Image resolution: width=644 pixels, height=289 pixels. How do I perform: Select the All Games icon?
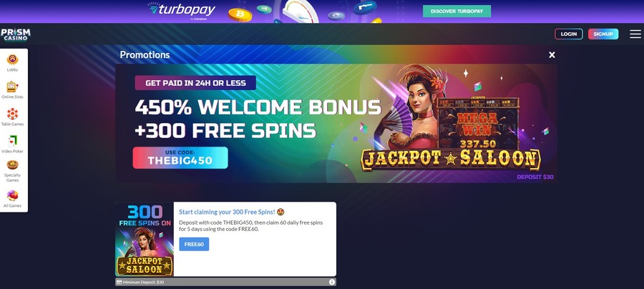(x=12, y=195)
